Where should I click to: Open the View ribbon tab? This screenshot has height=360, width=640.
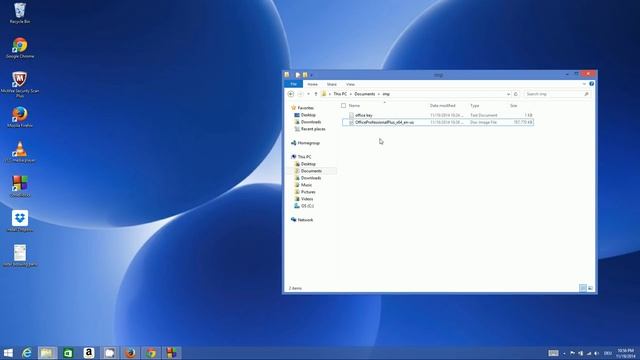point(350,84)
